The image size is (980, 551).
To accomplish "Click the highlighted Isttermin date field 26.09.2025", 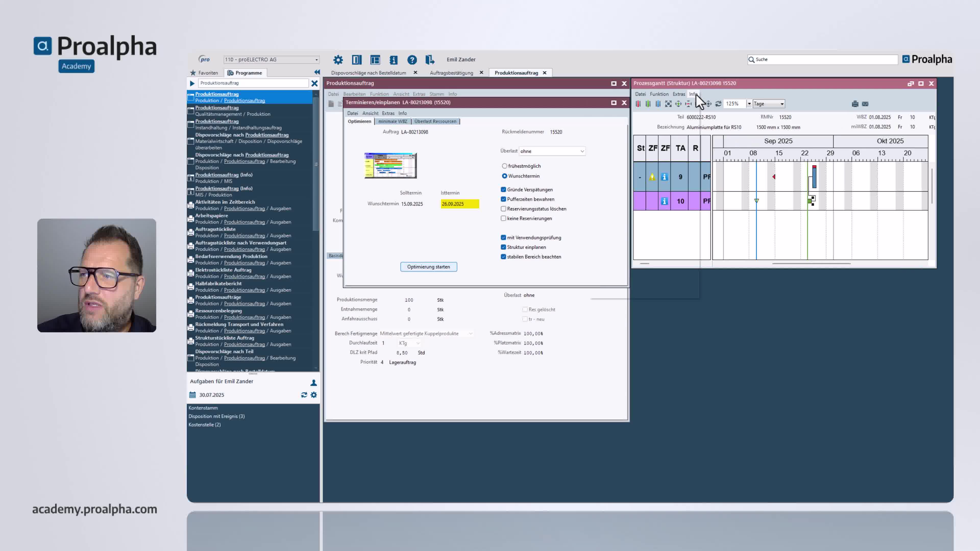I will [460, 204].
